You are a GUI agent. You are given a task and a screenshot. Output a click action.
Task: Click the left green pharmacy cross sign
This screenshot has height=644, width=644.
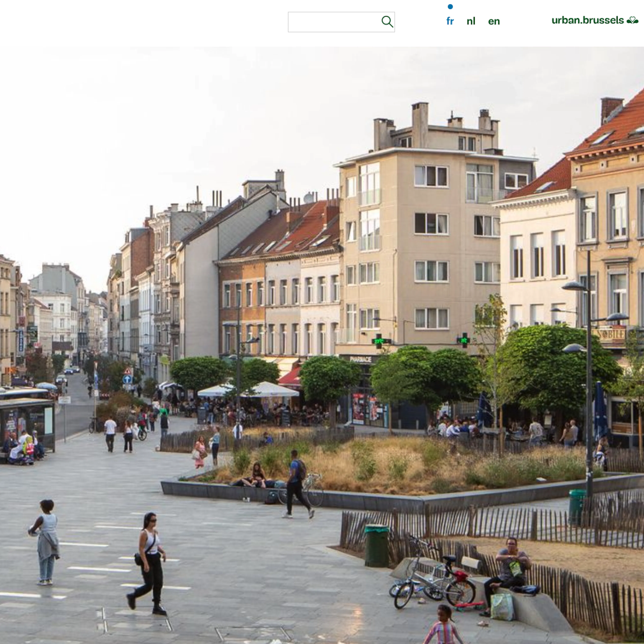point(379,341)
